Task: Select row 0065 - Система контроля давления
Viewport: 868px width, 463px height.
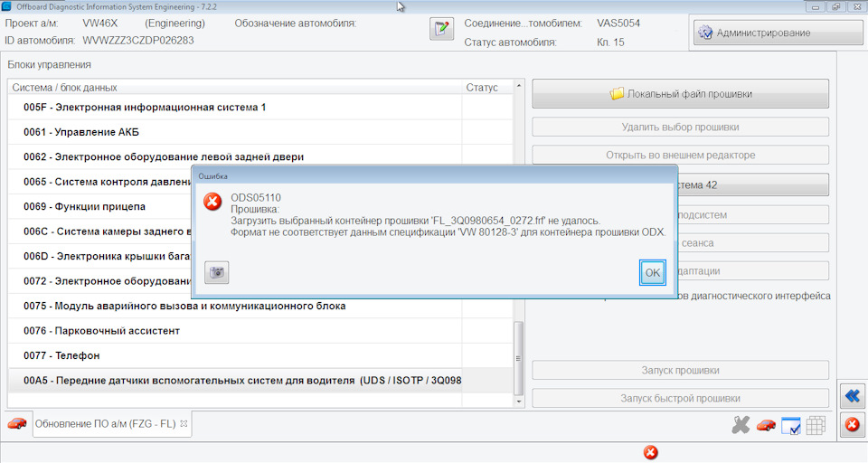Action: click(99, 182)
